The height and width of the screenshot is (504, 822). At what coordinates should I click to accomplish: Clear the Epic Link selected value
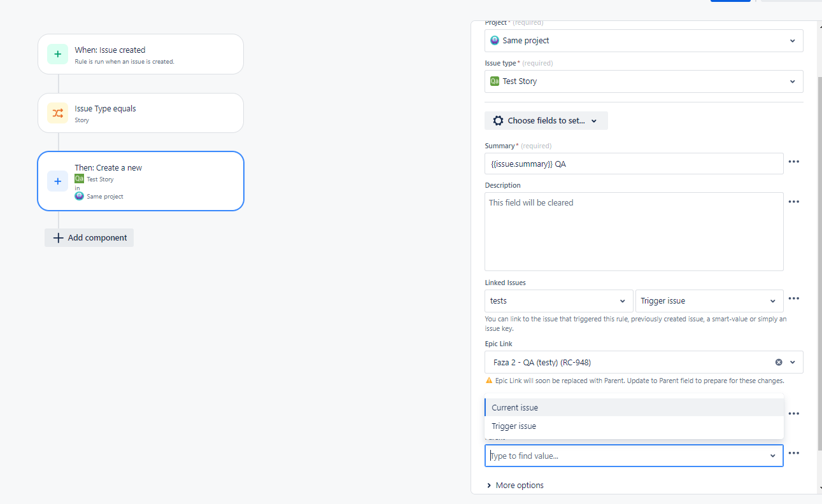pos(778,362)
